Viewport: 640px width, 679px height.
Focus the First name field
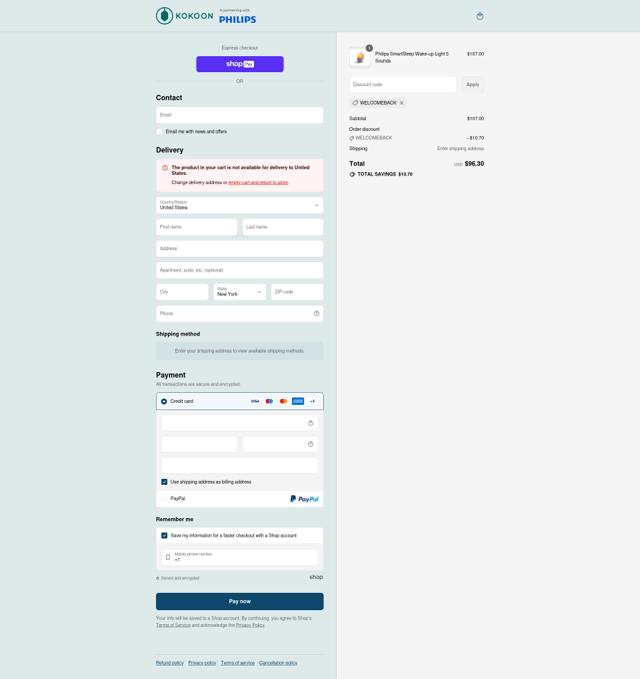[197, 227]
